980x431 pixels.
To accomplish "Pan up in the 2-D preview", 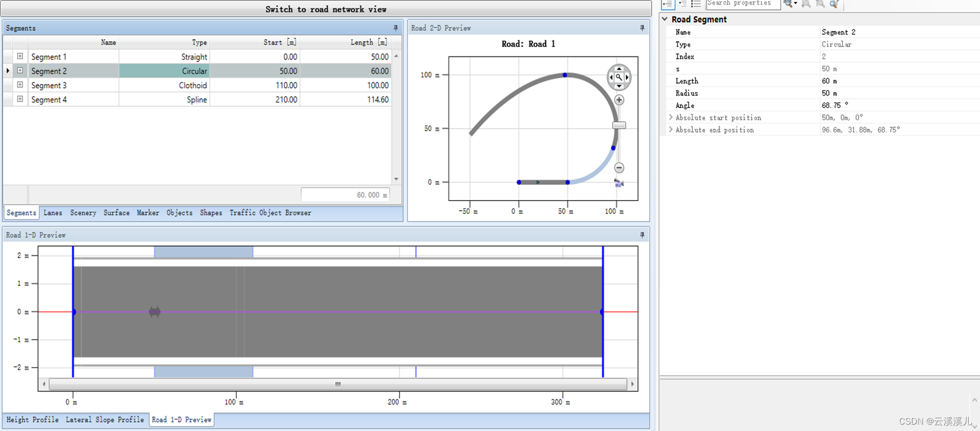I will pos(619,69).
